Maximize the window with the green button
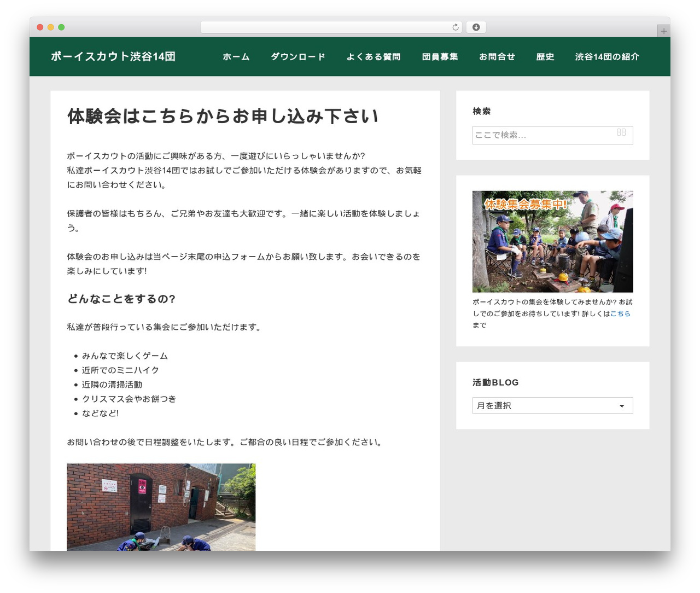This screenshot has width=700, height=593. click(x=61, y=27)
